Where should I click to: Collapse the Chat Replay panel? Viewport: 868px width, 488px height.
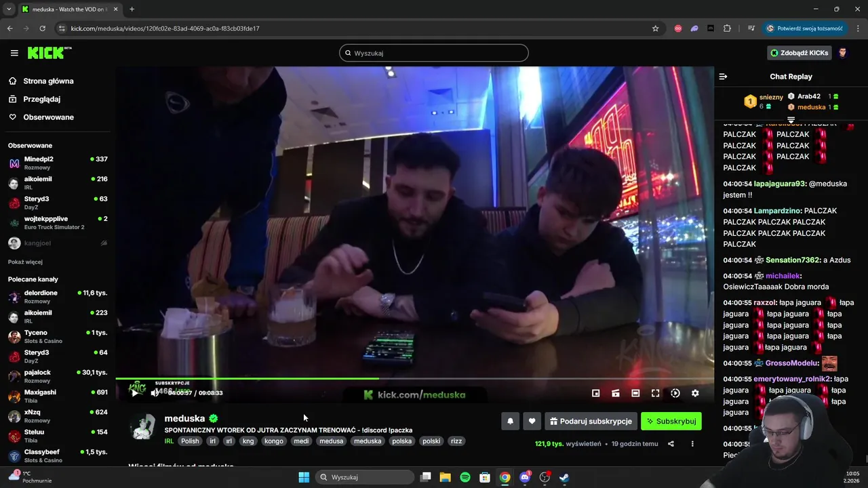(x=723, y=77)
